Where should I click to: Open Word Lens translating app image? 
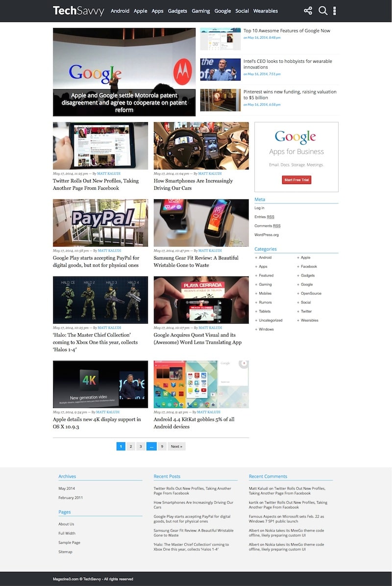point(201,300)
